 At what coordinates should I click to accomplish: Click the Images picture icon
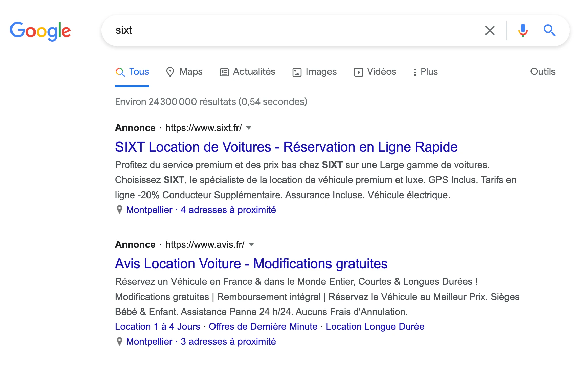[x=297, y=72]
